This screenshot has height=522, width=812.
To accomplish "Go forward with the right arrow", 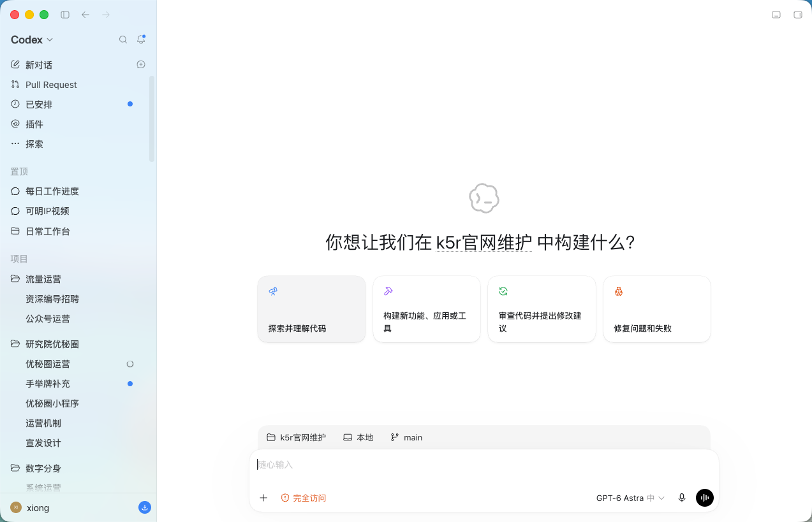I will (106, 15).
